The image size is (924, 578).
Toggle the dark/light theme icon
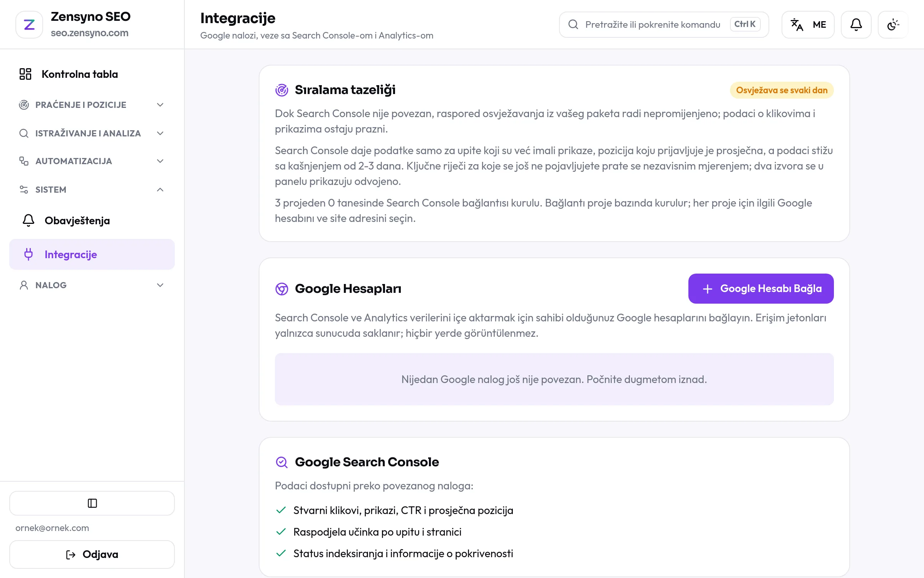tap(893, 25)
